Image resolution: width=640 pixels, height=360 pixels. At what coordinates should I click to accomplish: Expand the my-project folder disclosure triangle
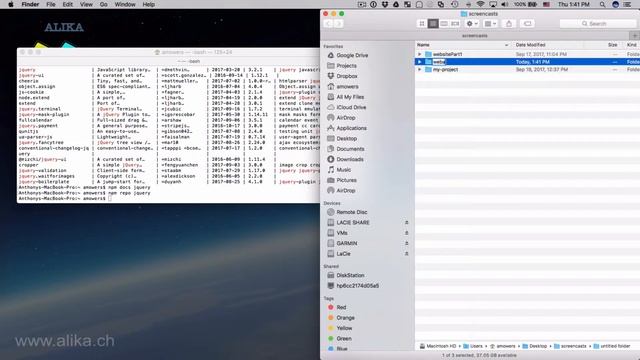(x=419, y=70)
